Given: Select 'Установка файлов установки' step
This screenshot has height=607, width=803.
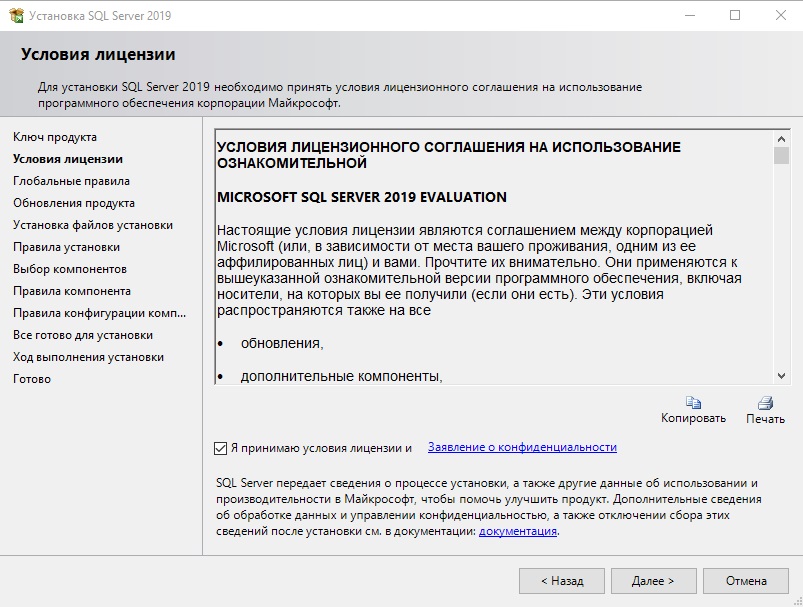Looking at the screenshot, I should tap(93, 225).
